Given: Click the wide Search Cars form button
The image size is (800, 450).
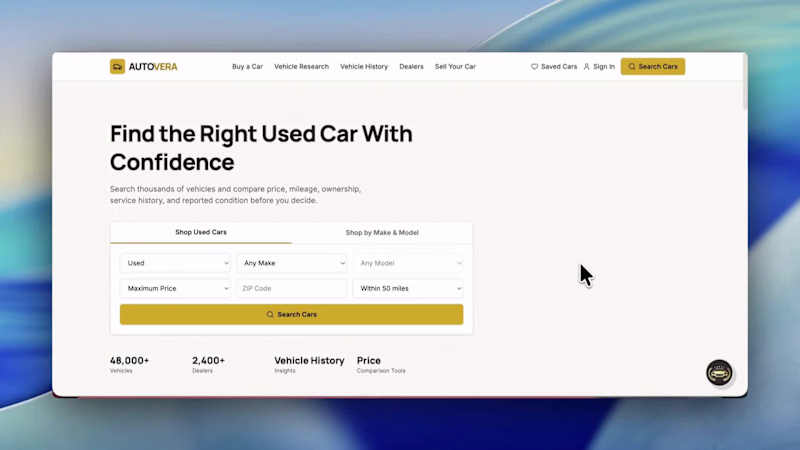Looking at the screenshot, I should coord(291,314).
